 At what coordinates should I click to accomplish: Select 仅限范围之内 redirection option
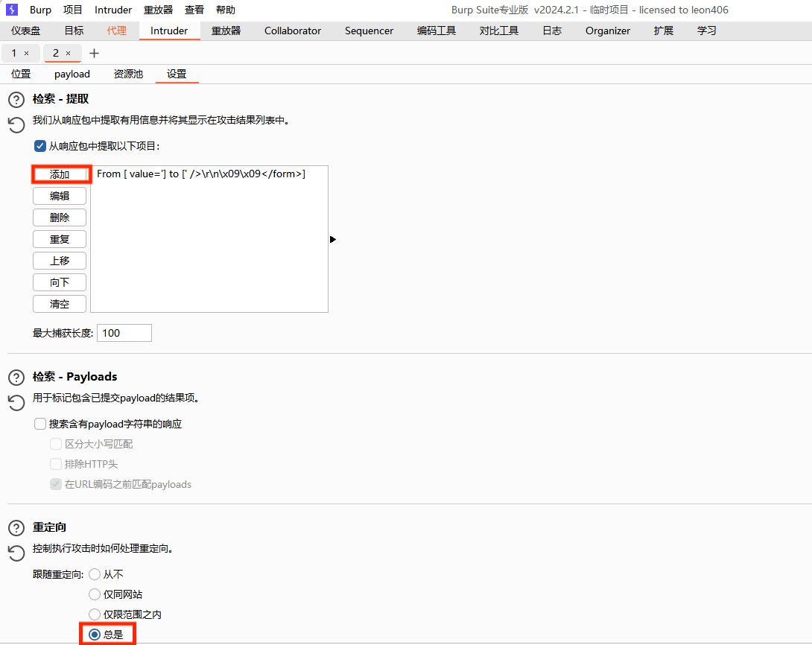tap(95, 614)
